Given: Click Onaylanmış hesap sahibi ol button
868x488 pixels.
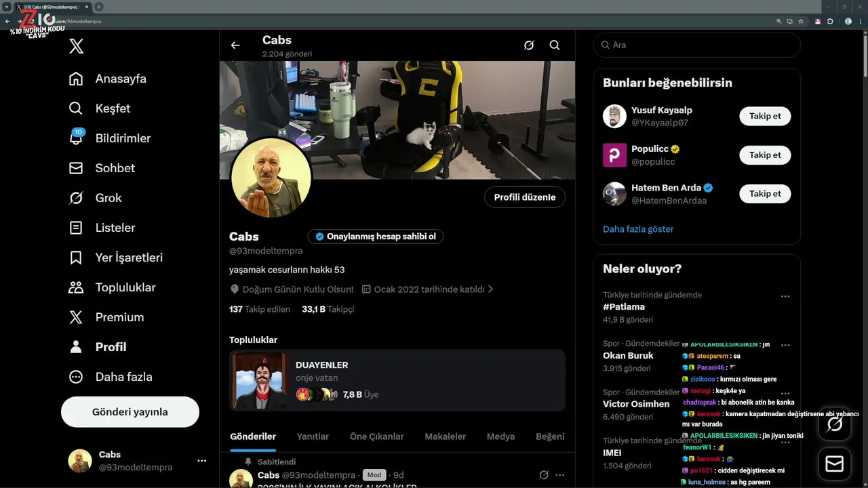Looking at the screenshot, I should coord(375,237).
